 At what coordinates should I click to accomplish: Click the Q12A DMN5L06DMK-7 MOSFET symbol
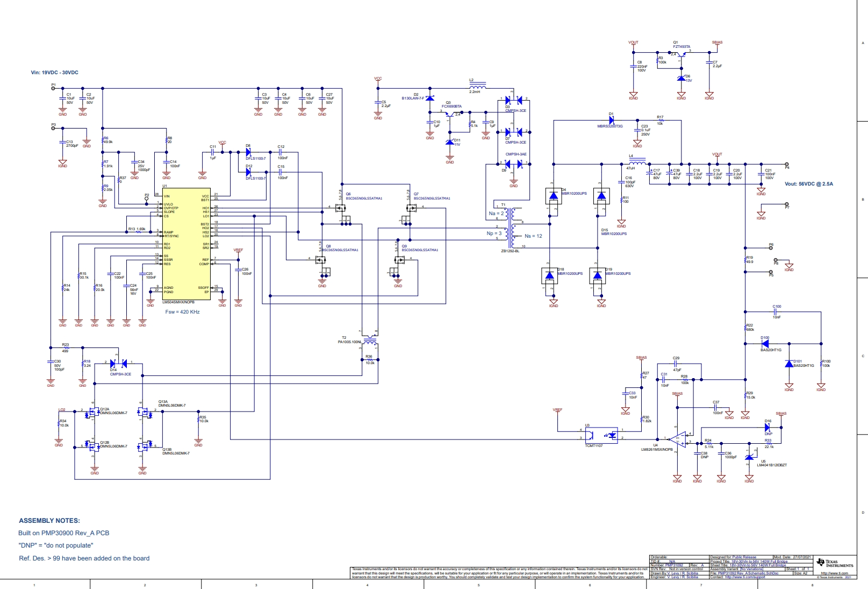[91, 413]
